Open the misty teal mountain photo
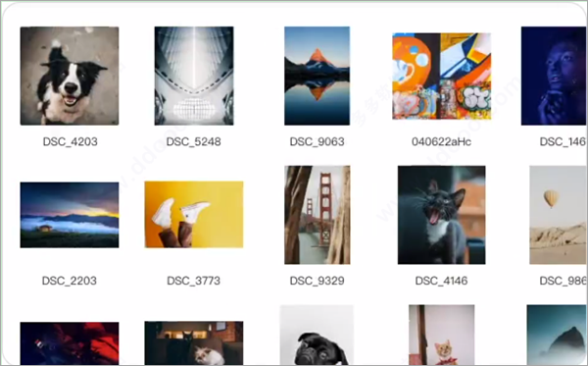The height and width of the screenshot is (366, 588). [x=556, y=335]
